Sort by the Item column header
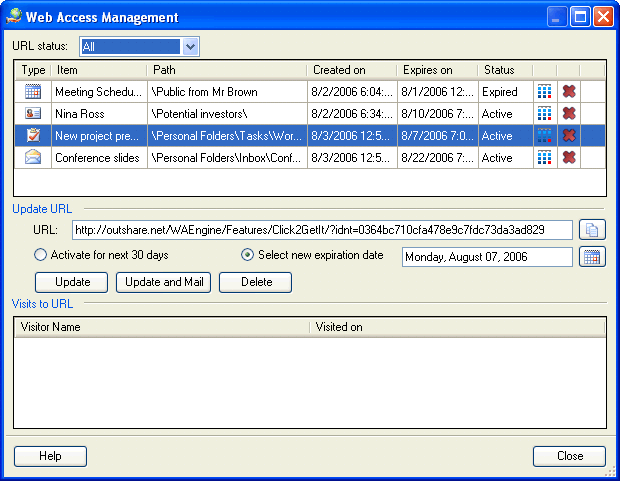This screenshot has width=620, height=481. 99,70
